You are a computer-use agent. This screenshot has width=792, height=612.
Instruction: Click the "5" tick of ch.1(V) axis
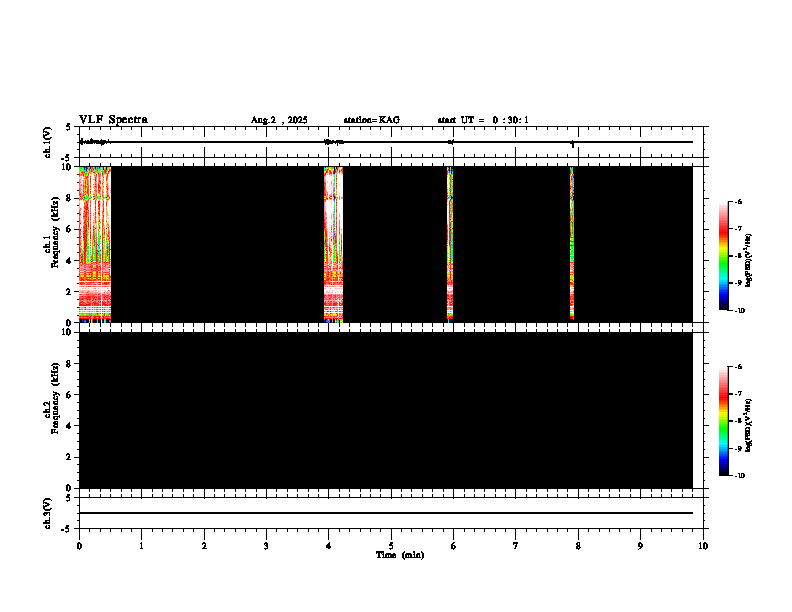point(70,127)
